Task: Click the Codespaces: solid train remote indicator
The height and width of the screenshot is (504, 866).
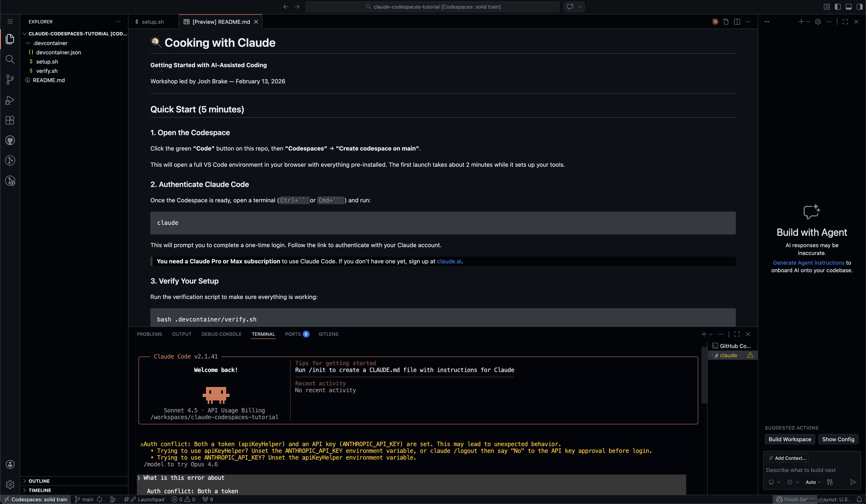Action: [36, 500]
